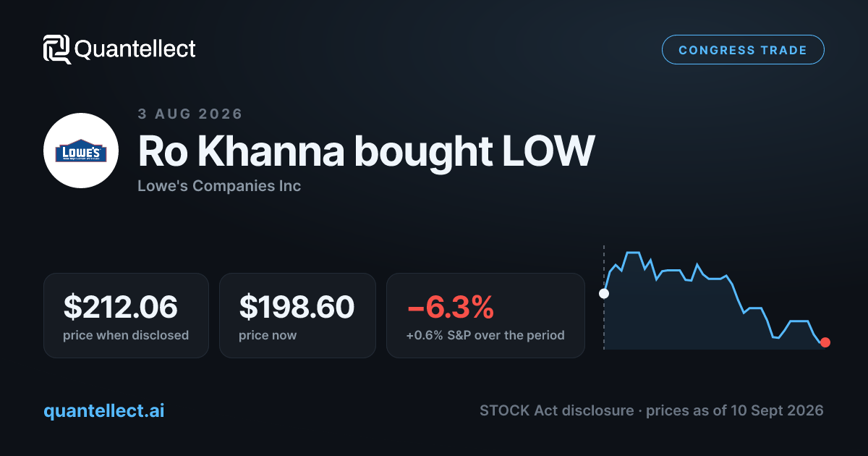The width and height of the screenshot is (868, 456).
Task: Click the 'price when disclosed' label
Action: coord(126,335)
